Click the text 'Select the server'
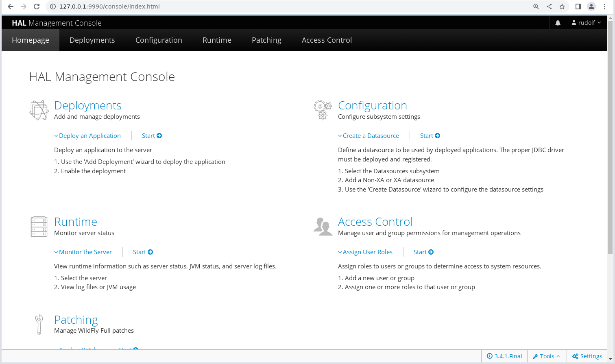Image resolution: width=615 pixels, height=364 pixels. click(84, 278)
